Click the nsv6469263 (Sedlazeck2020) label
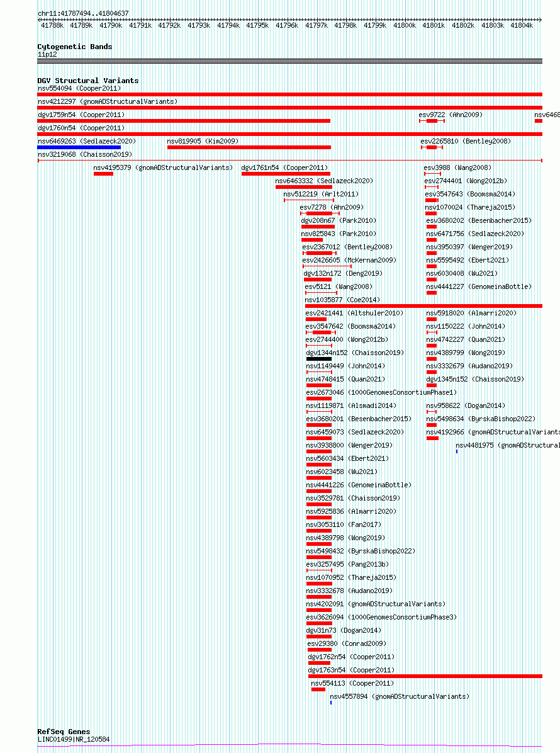This screenshot has width=560, height=753. (87, 141)
